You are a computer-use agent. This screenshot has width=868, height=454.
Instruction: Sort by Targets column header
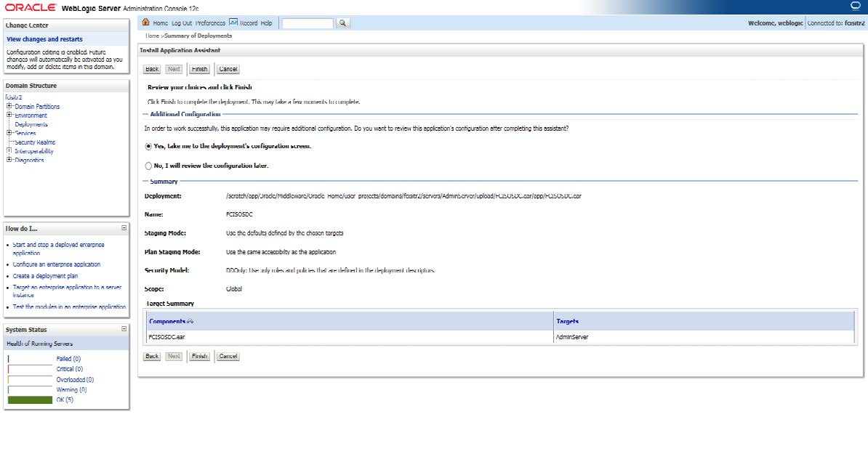[568, 321]
